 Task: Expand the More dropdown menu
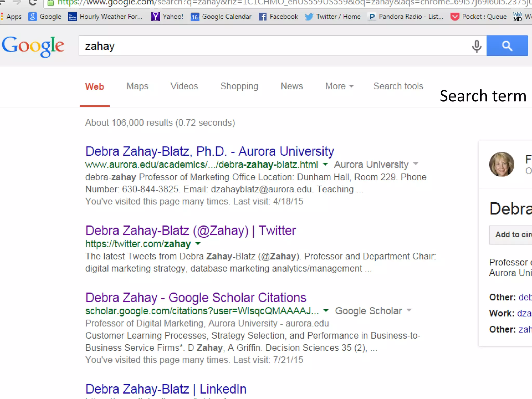[340, 86]
